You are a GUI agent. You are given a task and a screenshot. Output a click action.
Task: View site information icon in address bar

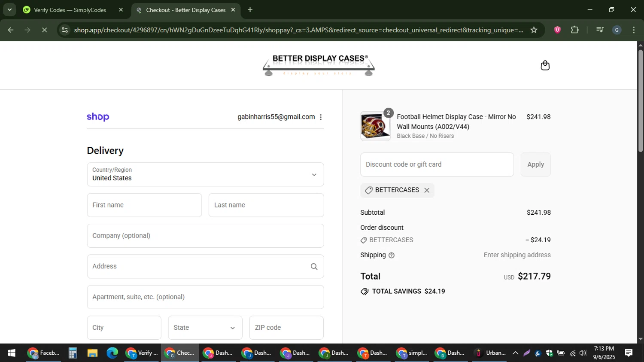pos(65,30)
